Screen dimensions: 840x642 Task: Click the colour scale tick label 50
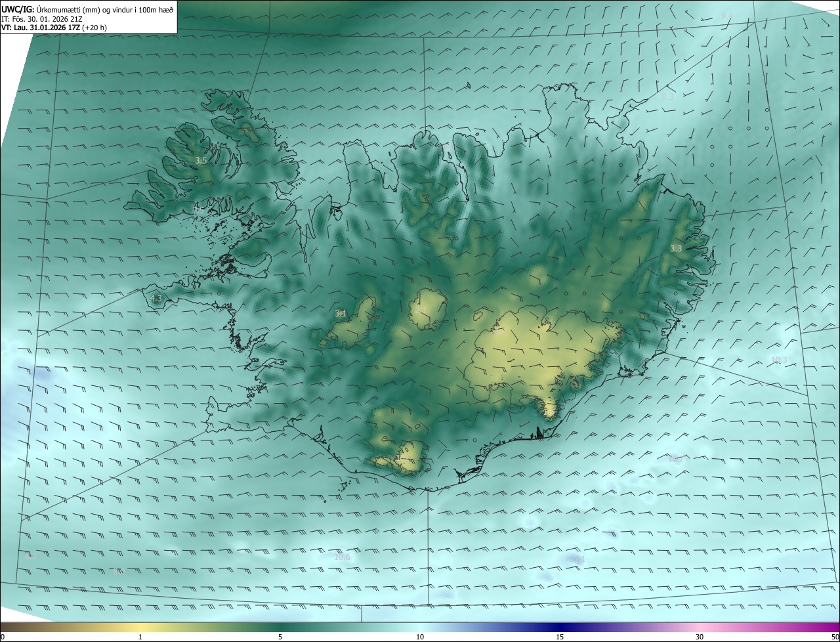[835, 637]
